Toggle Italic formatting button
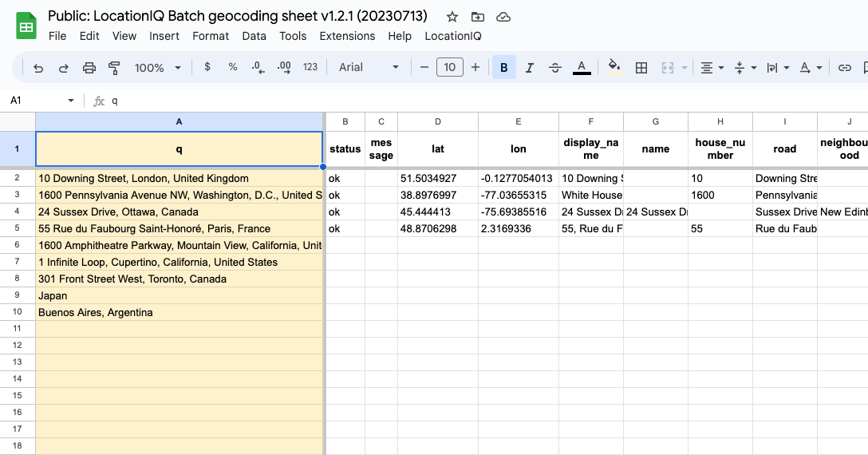The width and height of the screenshot is (868, 455). coord(529,68)
